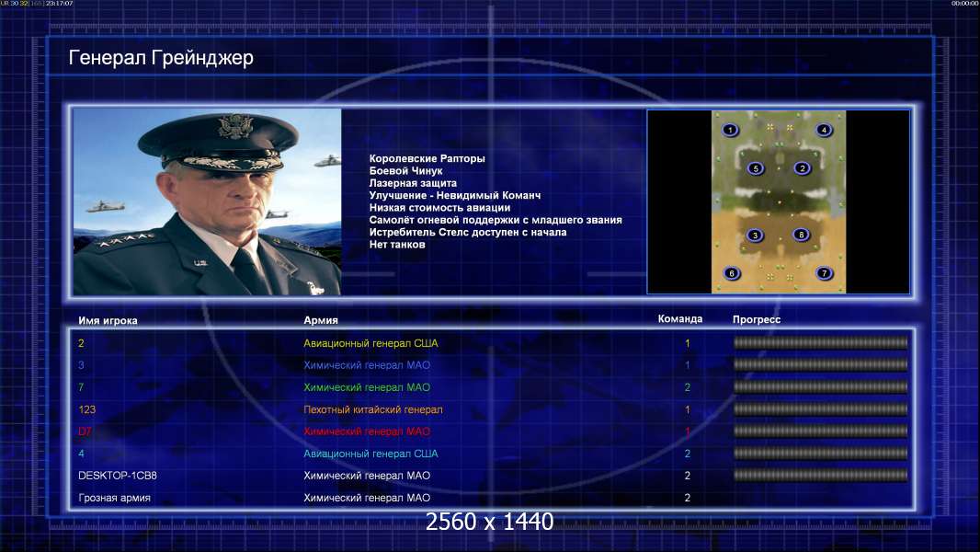Click "Авиационный генерал США" in player 2's row
980x552 pixels.
pos(370,343)
